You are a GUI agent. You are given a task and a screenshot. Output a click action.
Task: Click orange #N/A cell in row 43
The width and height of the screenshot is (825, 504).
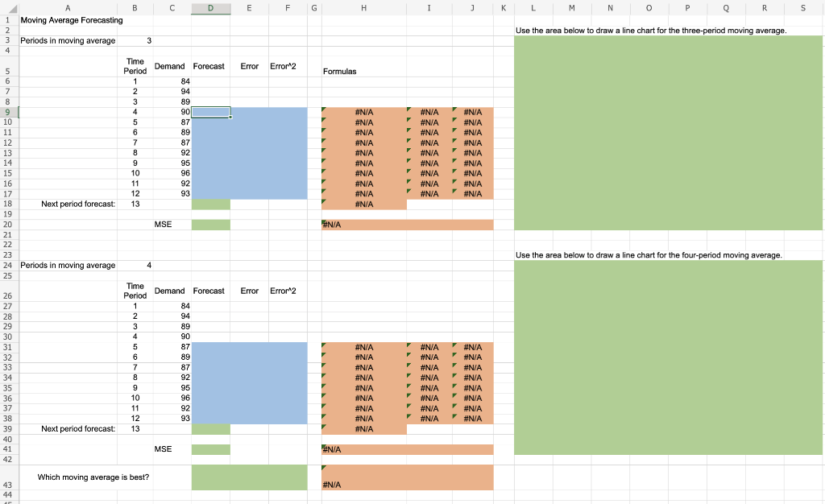coord(408,477)
